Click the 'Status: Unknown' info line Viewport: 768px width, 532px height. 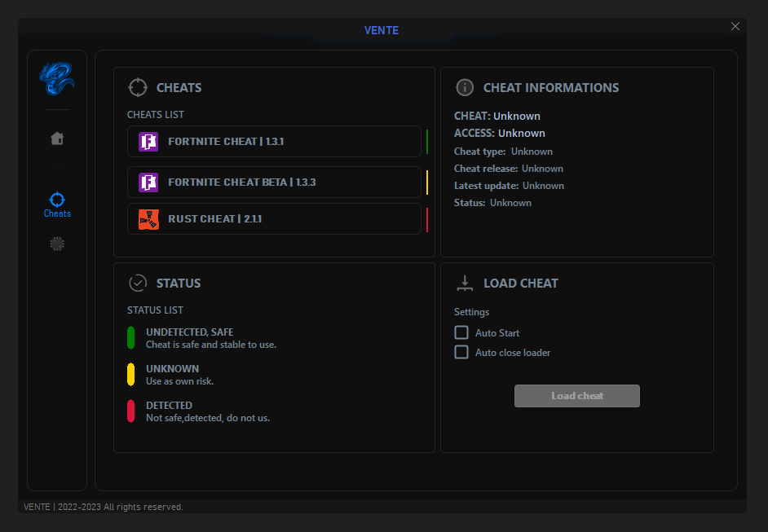tap(492, 203)
